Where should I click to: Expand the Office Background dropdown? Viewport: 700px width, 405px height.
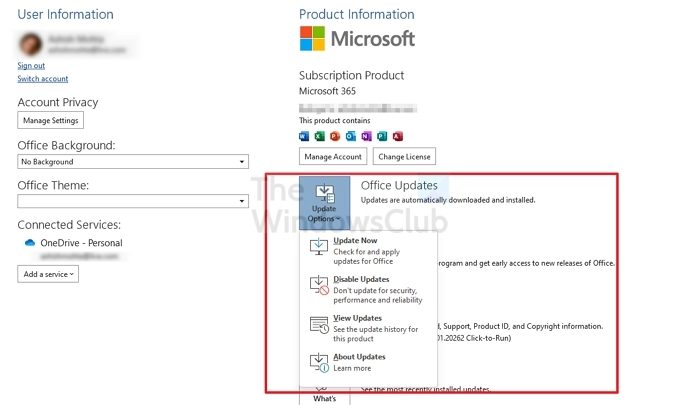(x=133, y=162)
